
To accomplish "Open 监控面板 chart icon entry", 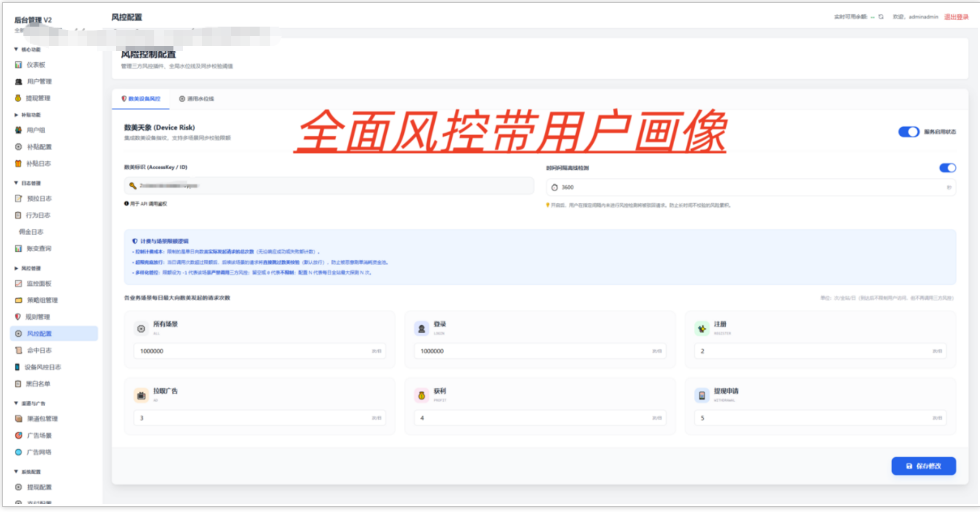I will pyautogui.click(x=19, y=284).
